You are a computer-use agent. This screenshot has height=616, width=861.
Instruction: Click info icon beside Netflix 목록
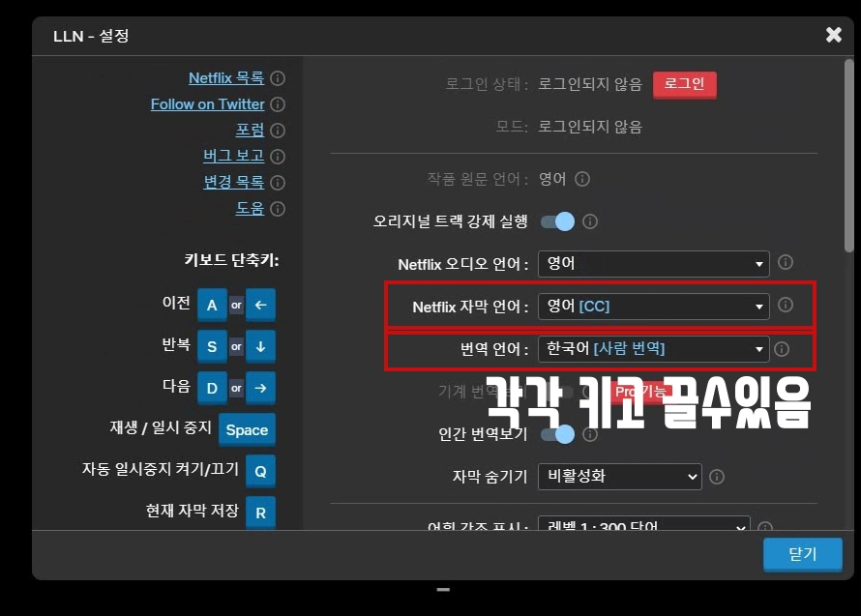278,78
